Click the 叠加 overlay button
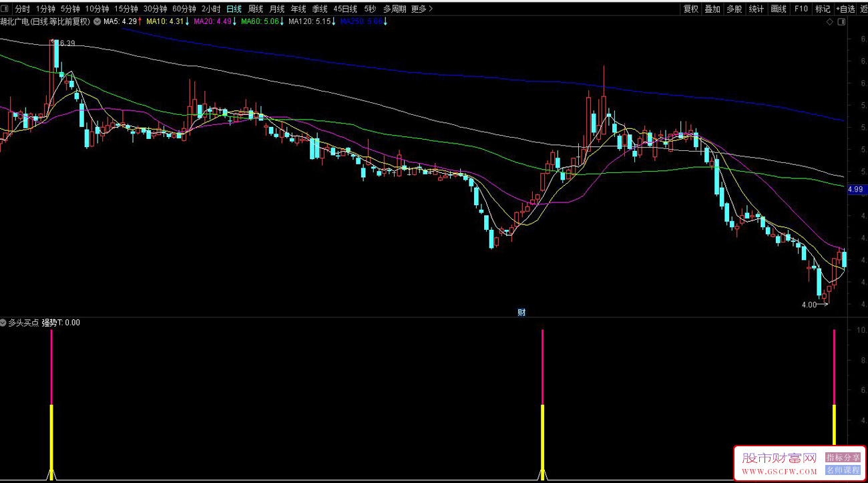This screenshot has height=483, width=868. point(712,9)
